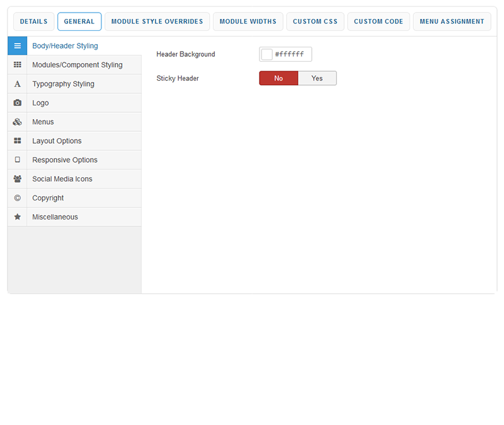The image size is (504, 425).
Task: Click the #ffffff hex value field
Action: (292, 54)
